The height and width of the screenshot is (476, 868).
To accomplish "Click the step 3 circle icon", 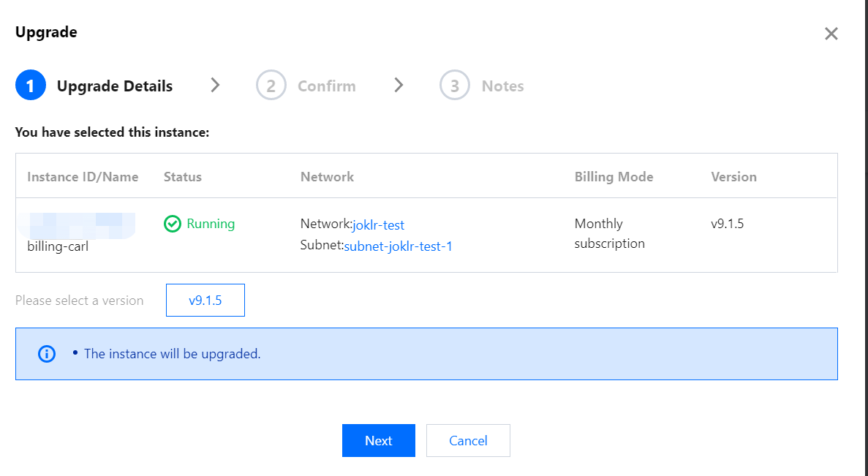I will (454, 86).
